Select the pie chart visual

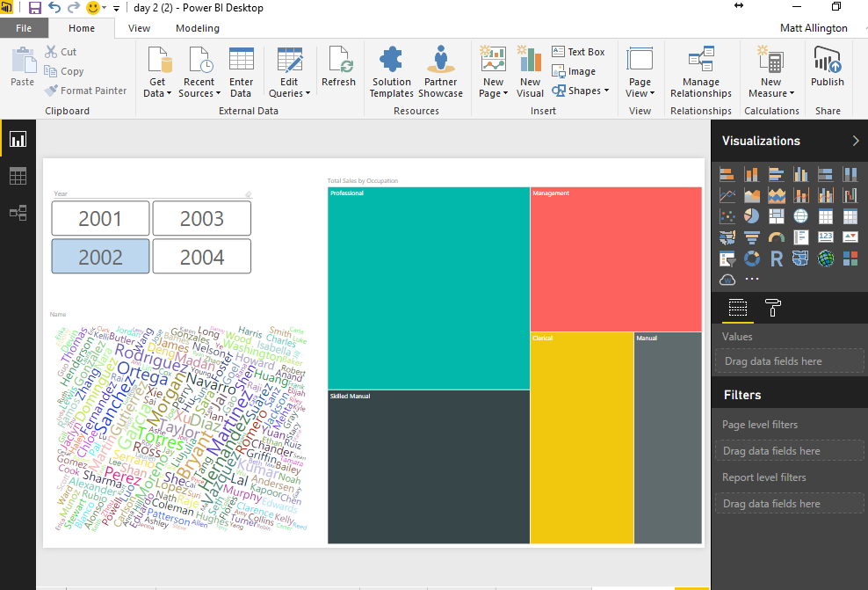752,216
